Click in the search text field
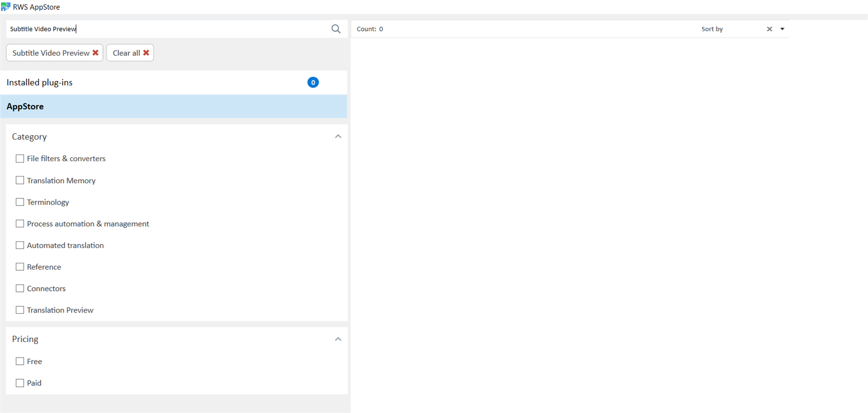868x413 pixels. 169,29
